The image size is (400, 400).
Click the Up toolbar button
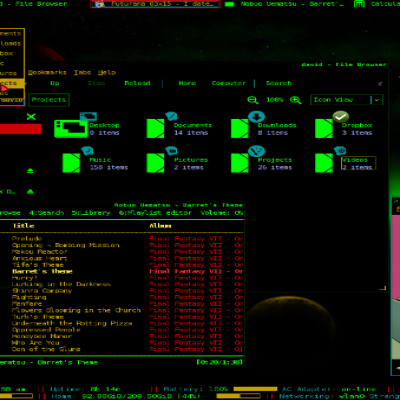(x=55, y=83)
